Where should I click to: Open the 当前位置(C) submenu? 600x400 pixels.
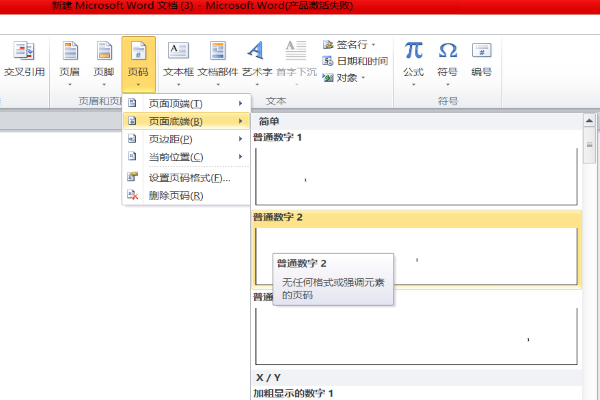click(x=187, y=156)
